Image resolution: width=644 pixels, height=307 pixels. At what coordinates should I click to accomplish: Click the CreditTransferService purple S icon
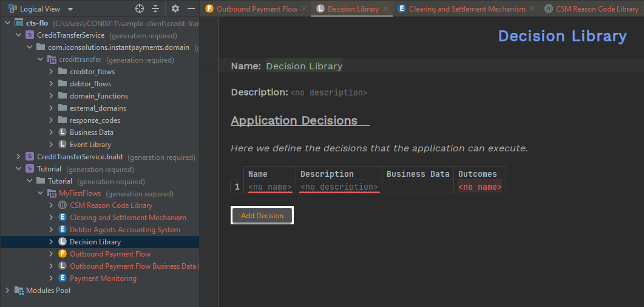click(x=30, y=35)
